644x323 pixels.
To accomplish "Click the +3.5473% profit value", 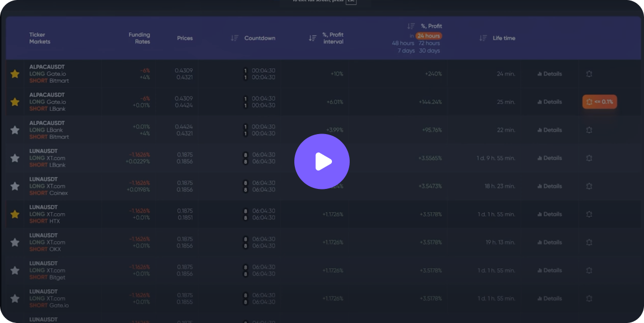I will coord(430,186).
